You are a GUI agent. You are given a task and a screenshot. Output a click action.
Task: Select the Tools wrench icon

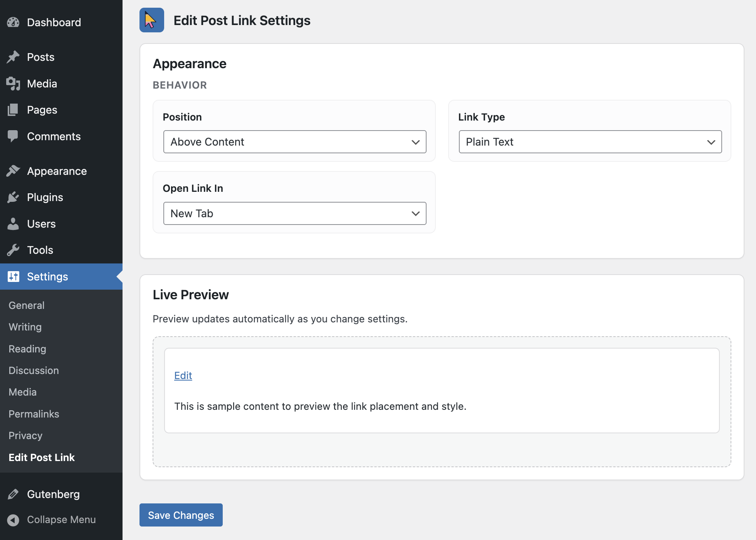tap(13, 250)
